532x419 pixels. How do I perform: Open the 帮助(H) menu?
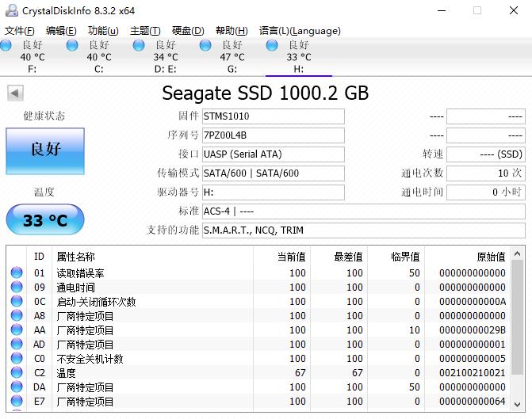[x=232, y=31]
